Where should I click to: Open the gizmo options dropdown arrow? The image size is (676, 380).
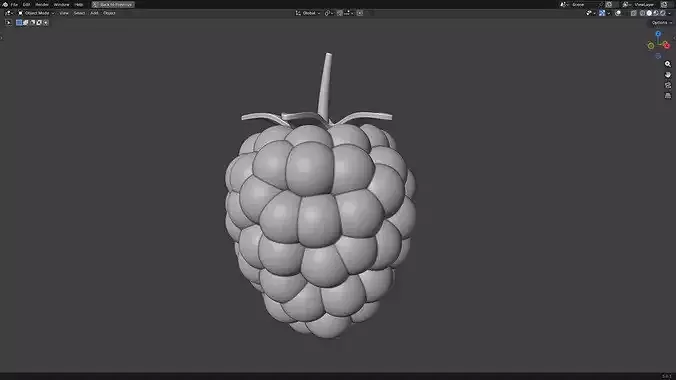tap(608, 13)
